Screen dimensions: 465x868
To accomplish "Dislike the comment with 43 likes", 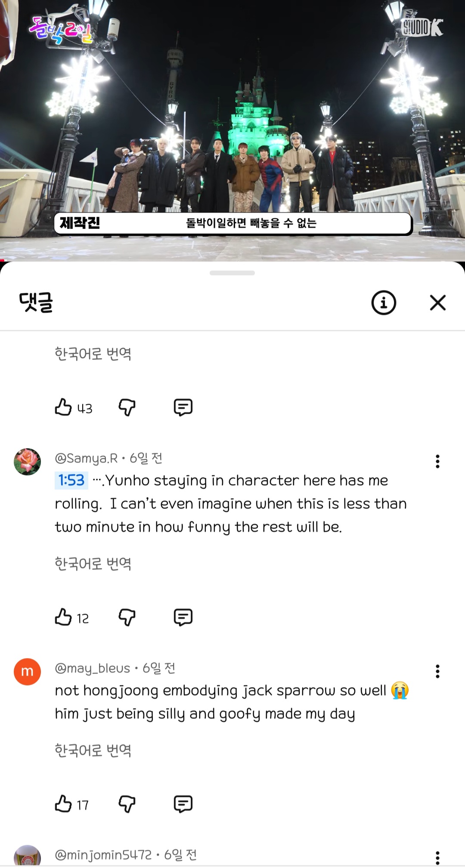I will click(127, 407).
